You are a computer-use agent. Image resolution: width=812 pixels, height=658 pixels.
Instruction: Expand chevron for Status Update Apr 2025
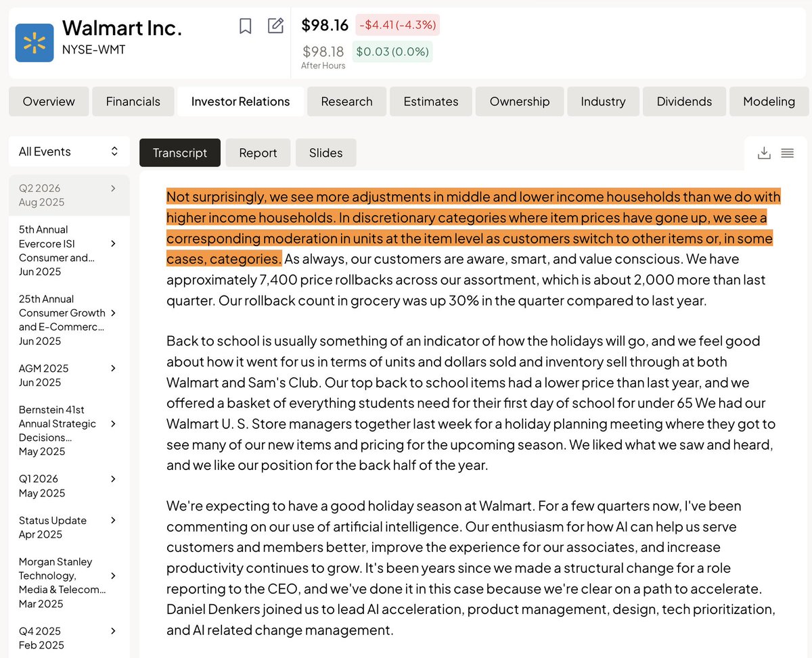pos(113,520)
